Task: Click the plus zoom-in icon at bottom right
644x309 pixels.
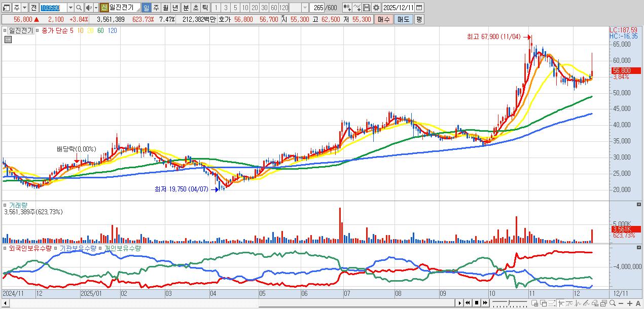Action: tap(629, 303)
